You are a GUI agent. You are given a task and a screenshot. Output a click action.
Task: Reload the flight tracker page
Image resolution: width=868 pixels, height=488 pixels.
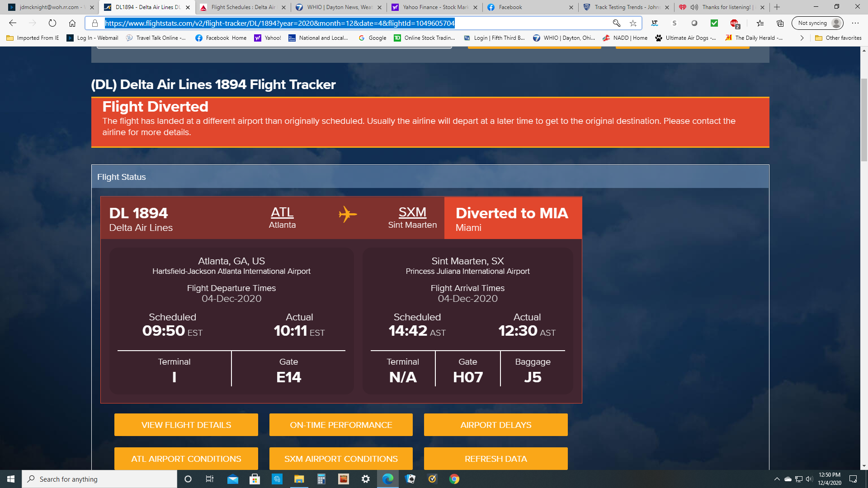point(52,23)
